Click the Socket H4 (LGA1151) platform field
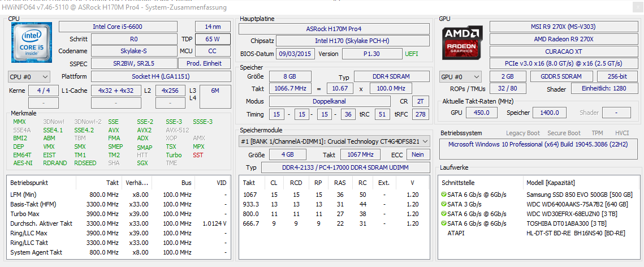Viewport: 644px width, 267px height. coord(161,76)
